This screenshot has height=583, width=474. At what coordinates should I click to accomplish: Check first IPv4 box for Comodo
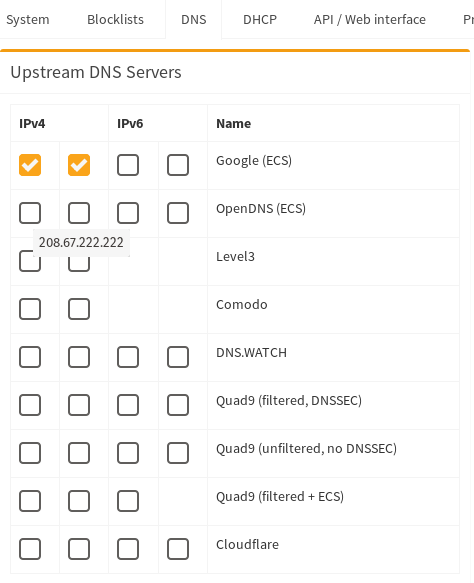[30, 309]
